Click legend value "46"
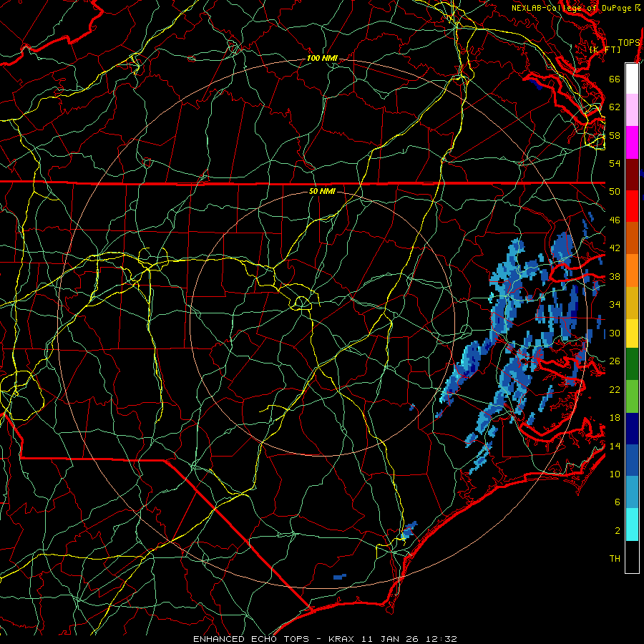 (615, 220)
